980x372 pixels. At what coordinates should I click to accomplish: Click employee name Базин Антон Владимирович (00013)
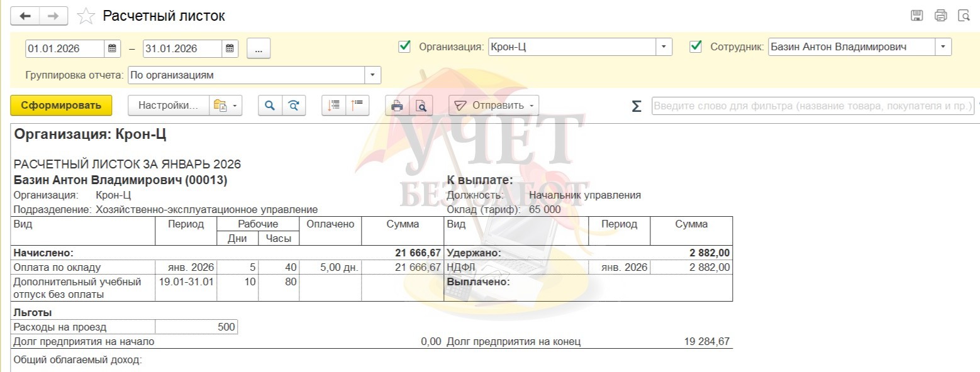pos(121,180)
